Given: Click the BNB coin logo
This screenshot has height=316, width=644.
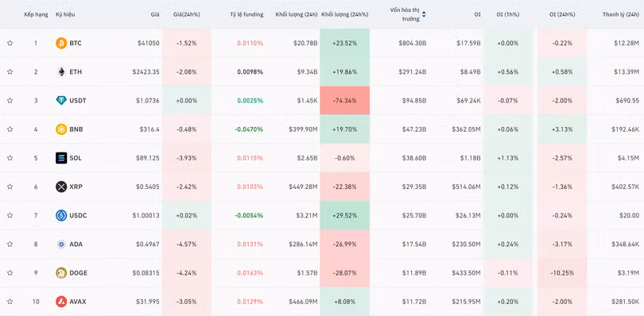Looking at the screenshot, I should (61, 129).
